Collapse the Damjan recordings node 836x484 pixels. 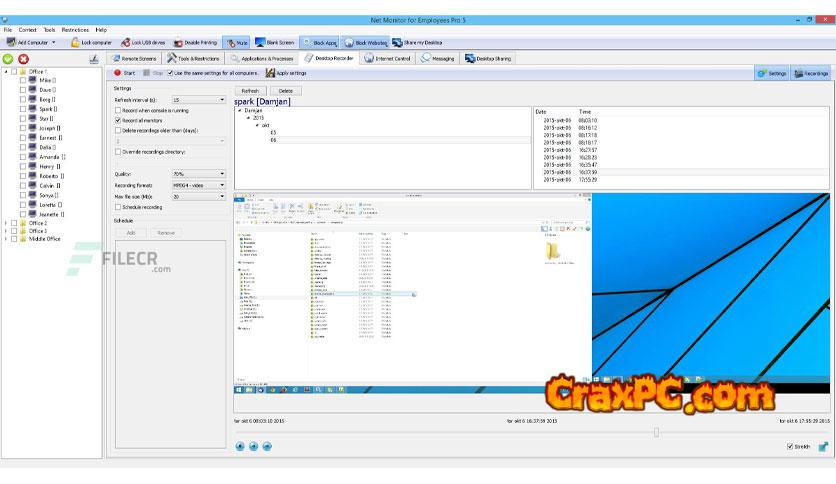click(x=240, y=110)
